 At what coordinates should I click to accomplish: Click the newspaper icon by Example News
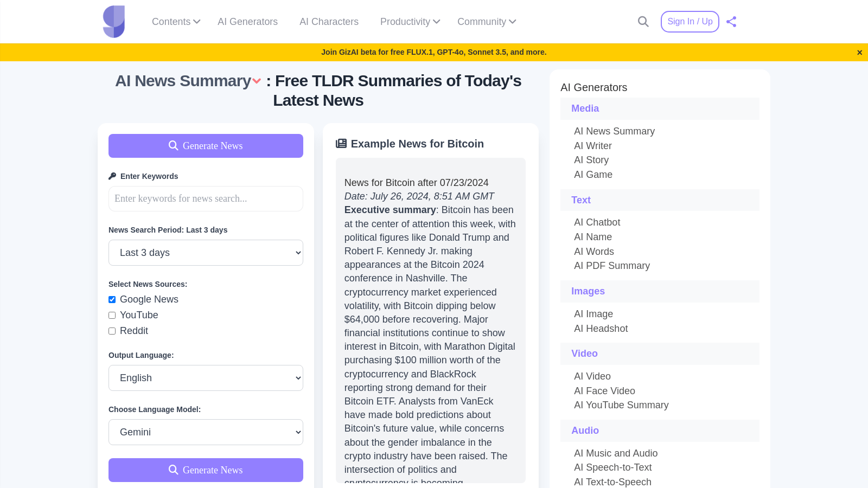click(341, 144)
